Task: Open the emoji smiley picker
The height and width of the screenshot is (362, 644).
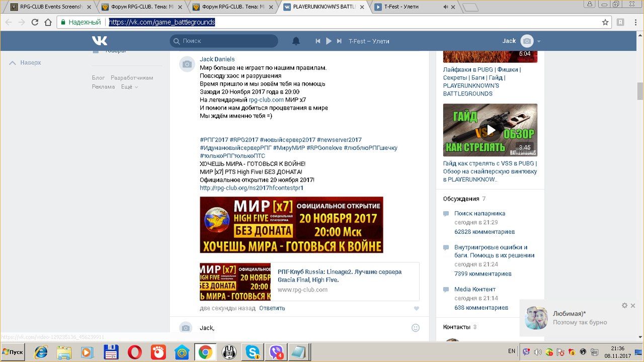Action: tap(416, 328)
